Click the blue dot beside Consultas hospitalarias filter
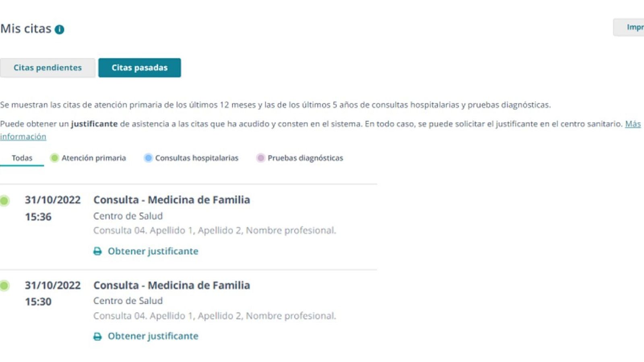This screenshot has height=362, width=644. (148, 158)
